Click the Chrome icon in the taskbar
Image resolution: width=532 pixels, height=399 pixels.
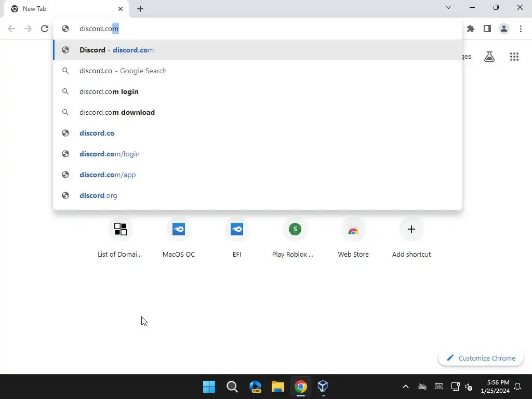pos(301,387)
